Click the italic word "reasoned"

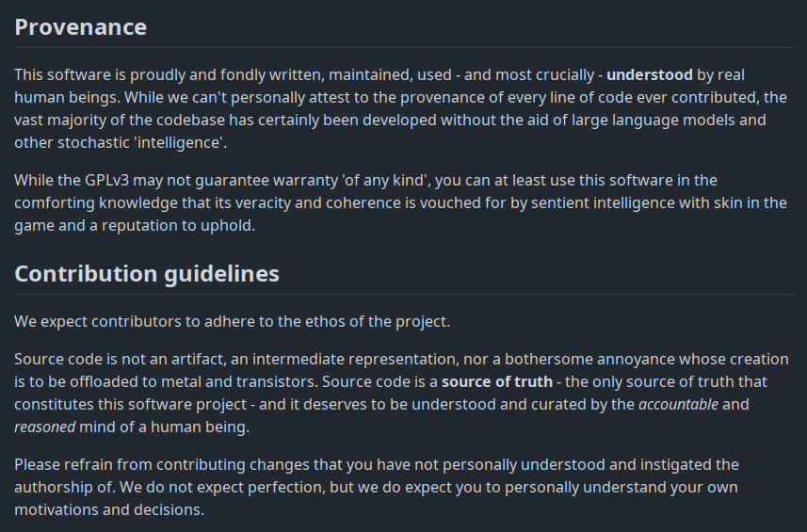pos(45,427)
